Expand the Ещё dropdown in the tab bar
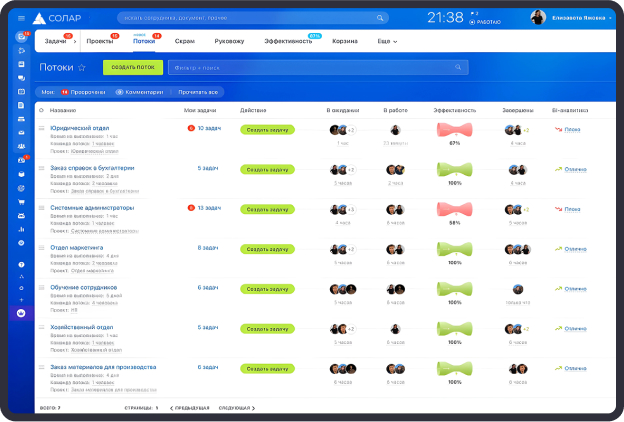This screenshot has width=624, height=422. [x=387, y=41]
